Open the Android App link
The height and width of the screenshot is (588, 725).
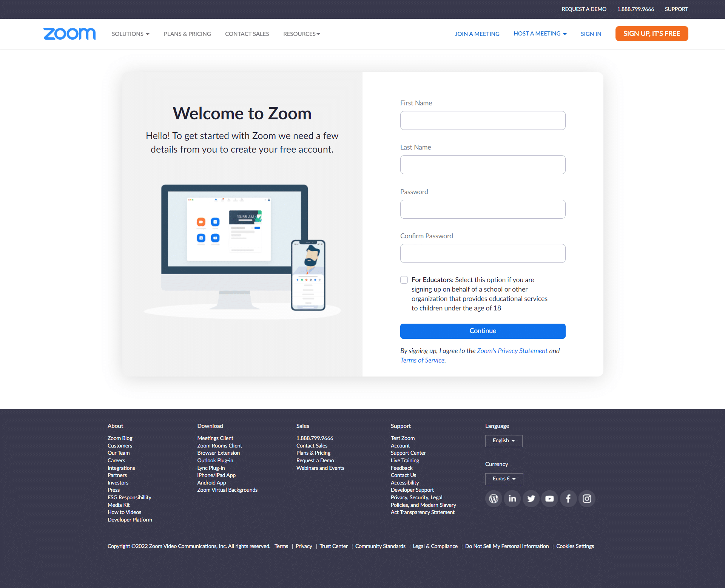coord(211,483)
